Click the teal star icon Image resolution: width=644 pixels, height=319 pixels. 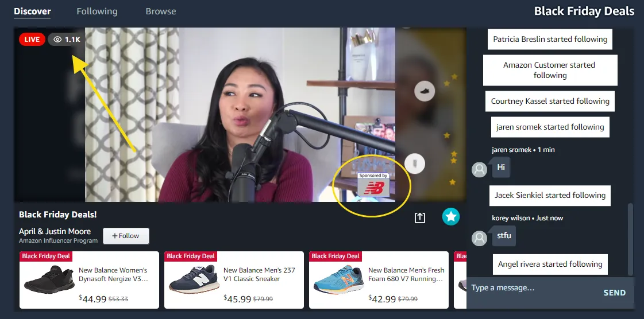pyautogui.click(x=450, y=216)
